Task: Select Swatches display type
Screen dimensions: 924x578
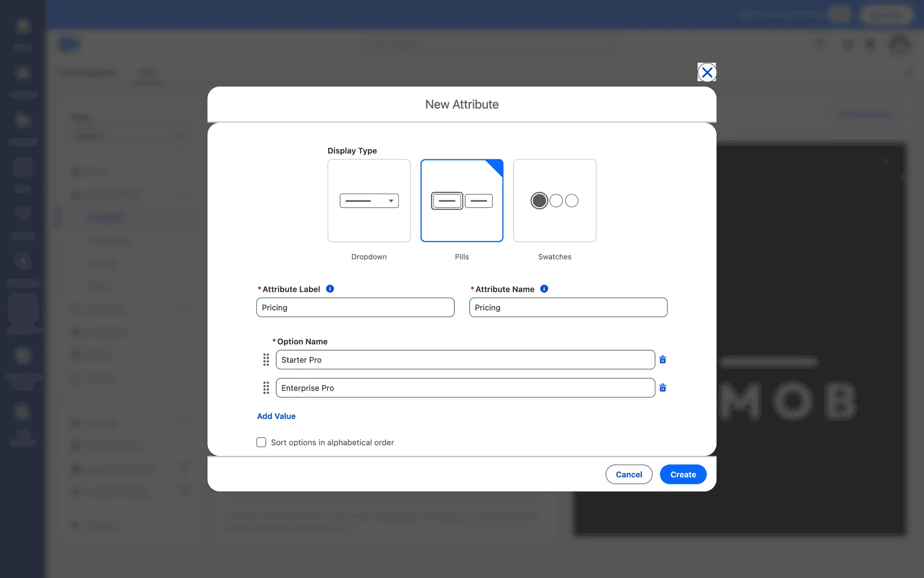Action: pos(554,200)
